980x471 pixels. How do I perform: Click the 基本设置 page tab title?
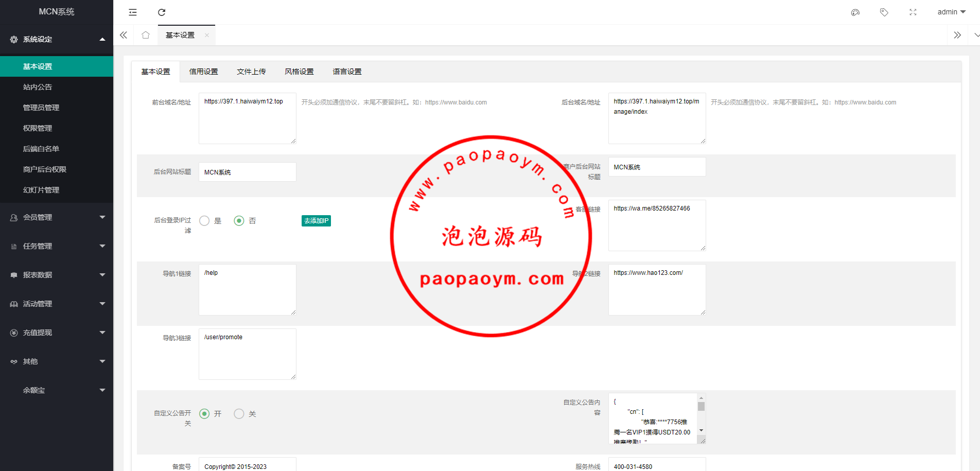click(180, 35)
